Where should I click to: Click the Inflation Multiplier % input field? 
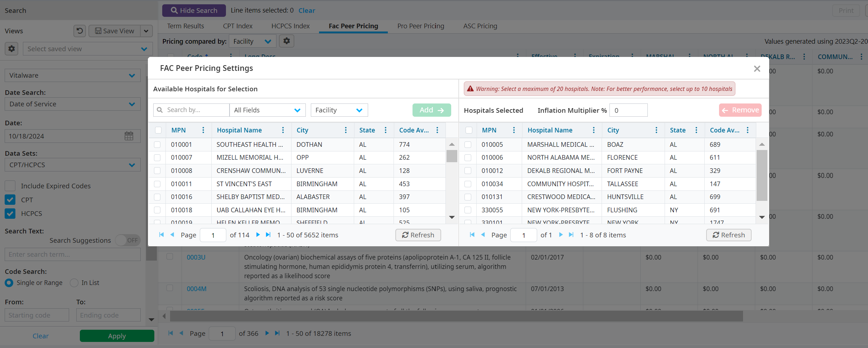[x=628, y=110]
